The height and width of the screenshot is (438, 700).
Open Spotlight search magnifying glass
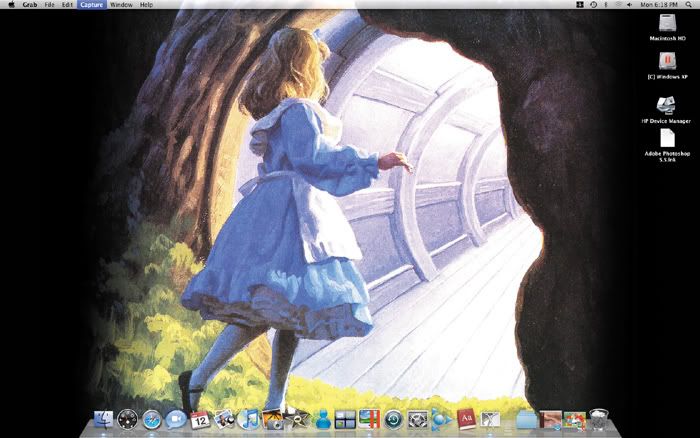click(x=688, y=4)
